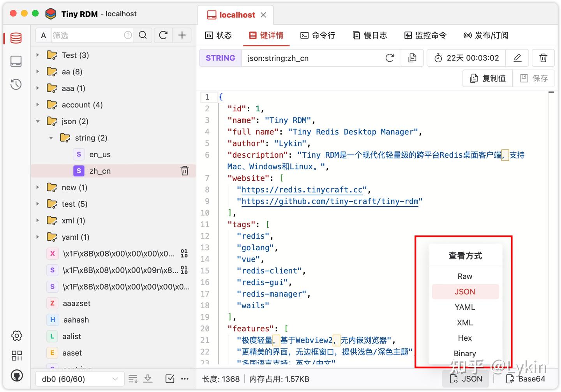Viewport: 561px width, 392px height.
Task: Open the command history clock icon
Action: [16, 84]
